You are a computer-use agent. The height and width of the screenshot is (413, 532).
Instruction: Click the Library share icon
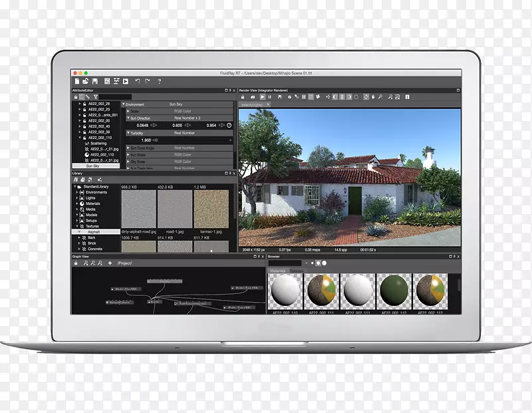99,180
